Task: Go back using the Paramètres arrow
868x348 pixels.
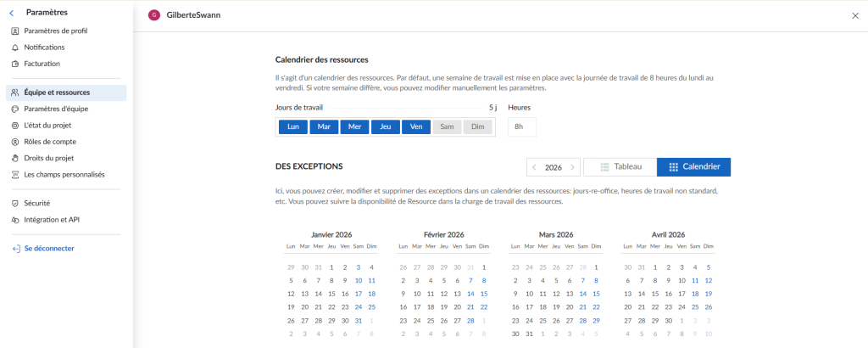Action: 12,13
